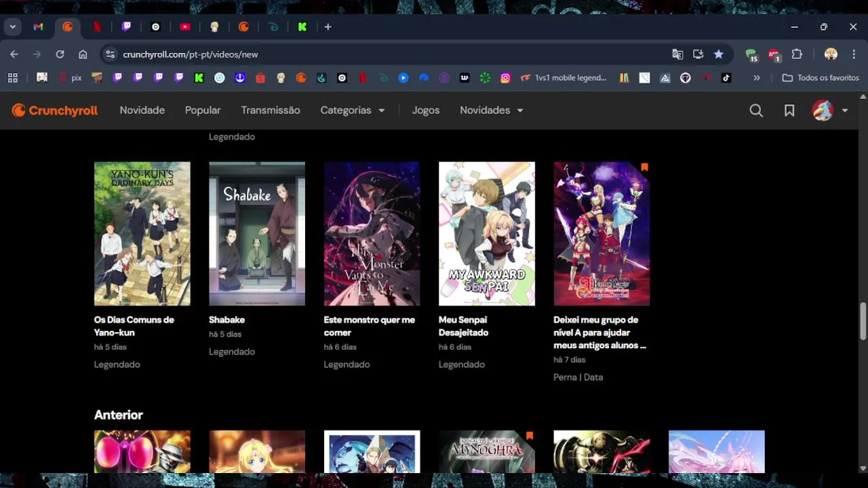Expand the Novidades dropdown
This screenshot has width=868, height=488.
(492, 110)
